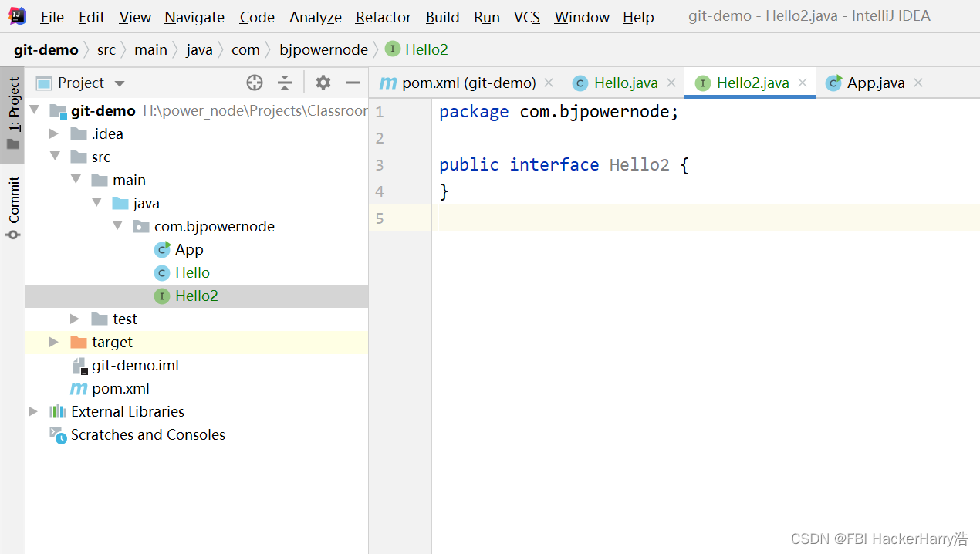
Task: Expand the .idea folder
Action: (x=54, y=133)
